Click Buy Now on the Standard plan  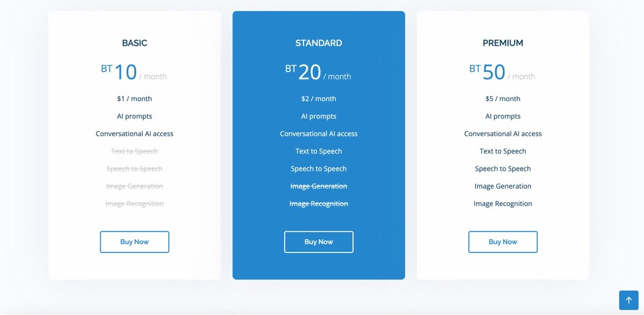[x=319, y=242]
